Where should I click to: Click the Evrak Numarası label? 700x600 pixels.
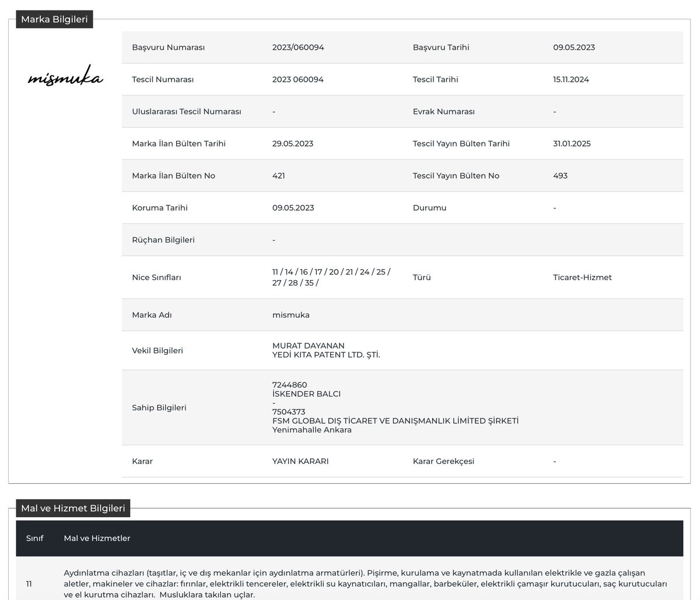(443, 111)
